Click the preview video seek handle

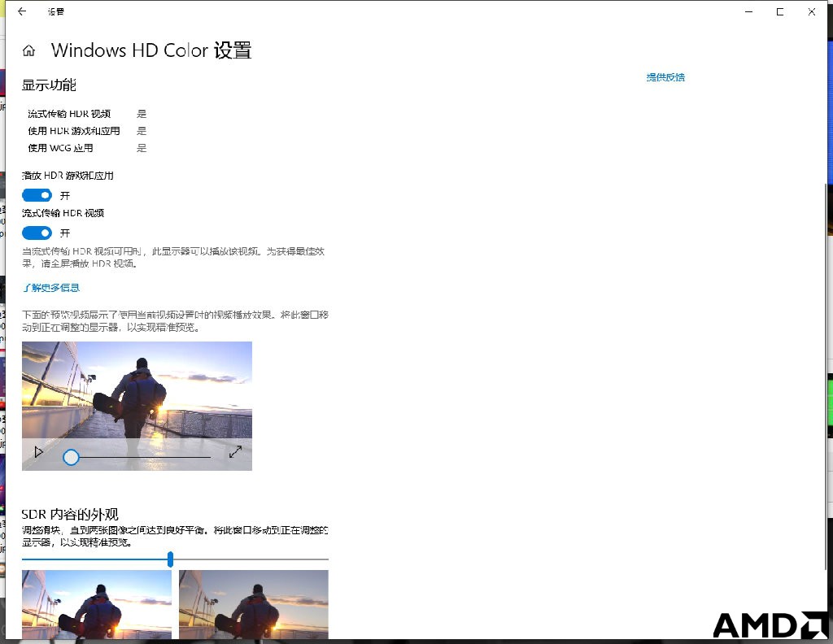click(x=71, y=457)
